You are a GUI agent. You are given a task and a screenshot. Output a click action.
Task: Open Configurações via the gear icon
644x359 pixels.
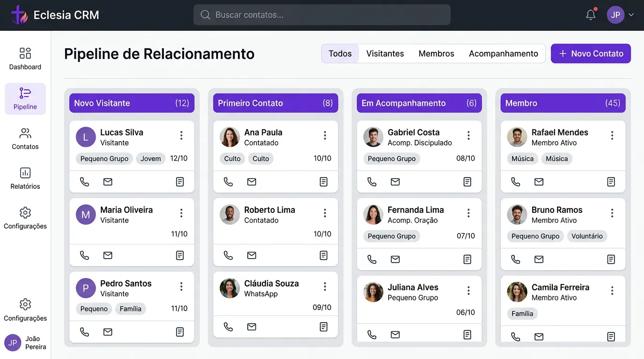tap(25, 218)
